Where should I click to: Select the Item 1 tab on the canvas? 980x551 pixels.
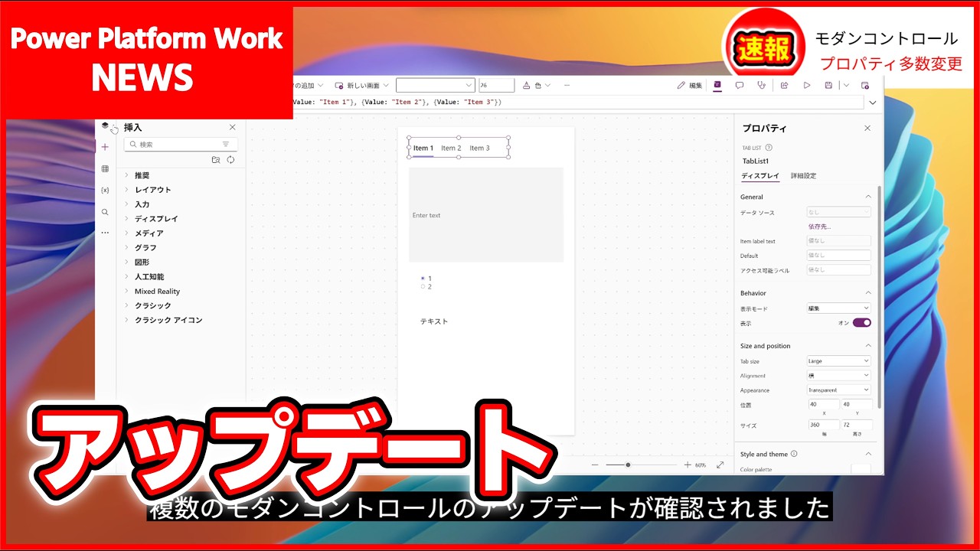423,148
